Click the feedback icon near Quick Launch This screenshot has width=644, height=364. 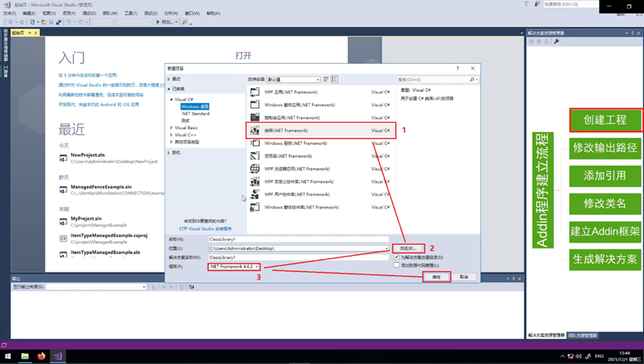(x=537, y=4)
